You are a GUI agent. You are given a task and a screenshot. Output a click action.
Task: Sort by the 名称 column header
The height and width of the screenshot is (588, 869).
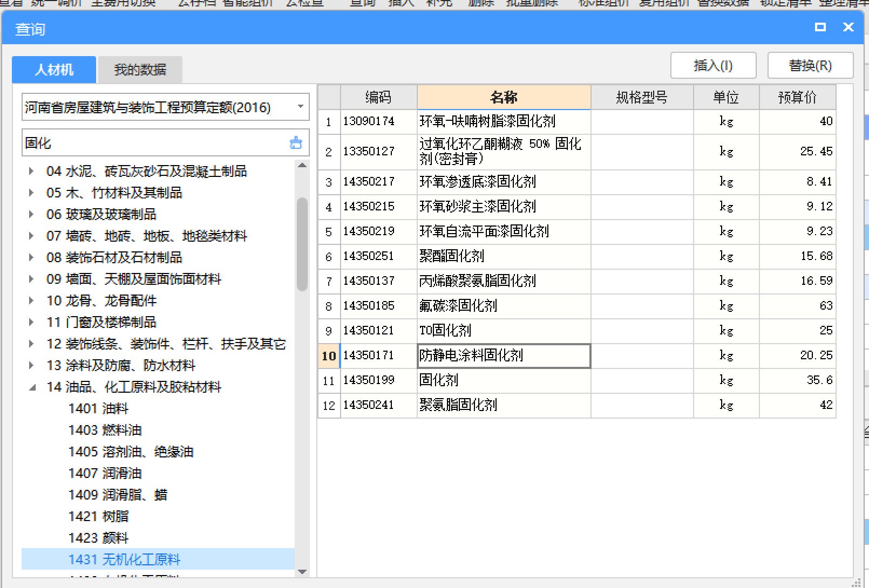(504, 97)
